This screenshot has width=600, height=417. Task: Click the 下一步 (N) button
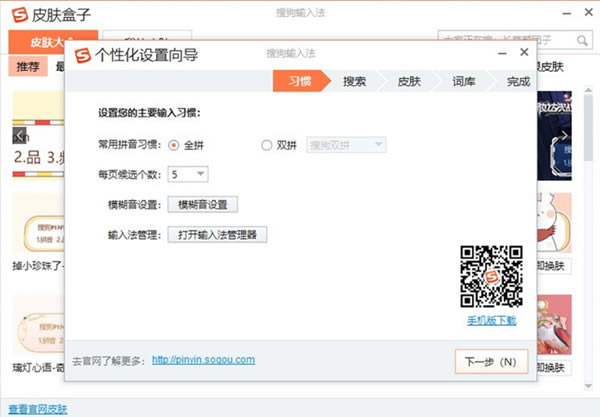[x=491, y=362]
